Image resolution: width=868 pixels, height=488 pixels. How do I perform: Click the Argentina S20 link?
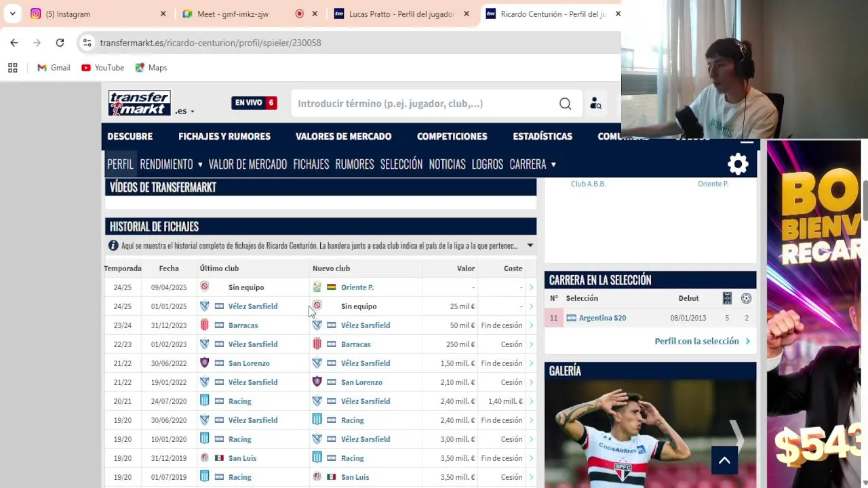(602, 318)
